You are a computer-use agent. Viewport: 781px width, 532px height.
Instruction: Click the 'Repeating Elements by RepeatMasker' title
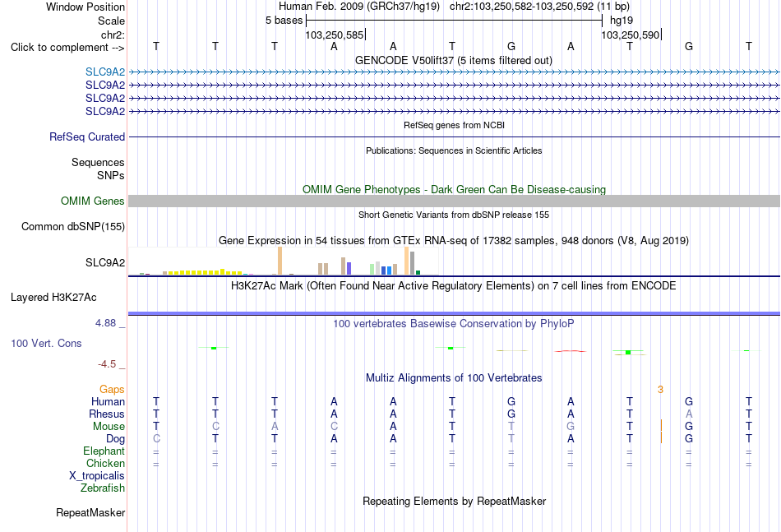click(455, 501)
